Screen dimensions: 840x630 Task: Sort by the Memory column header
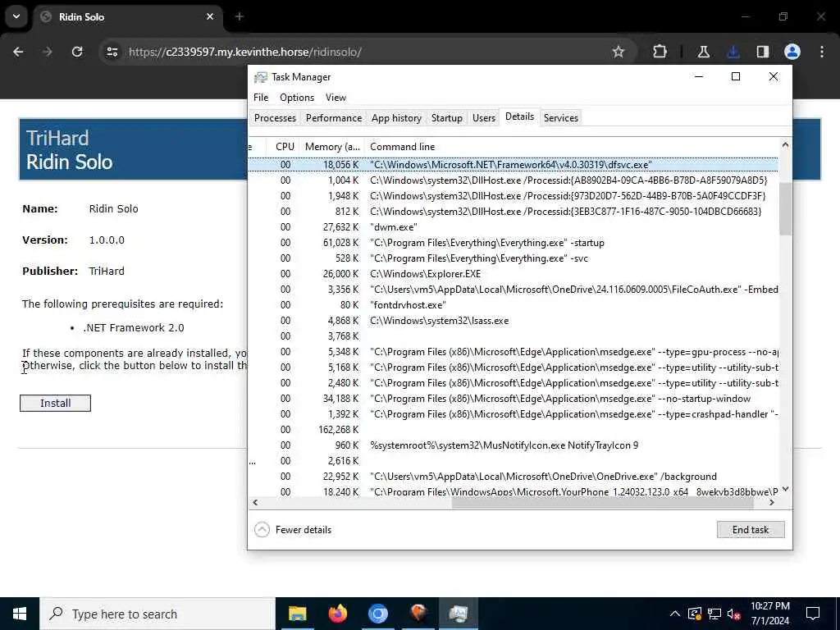(332, 147)
